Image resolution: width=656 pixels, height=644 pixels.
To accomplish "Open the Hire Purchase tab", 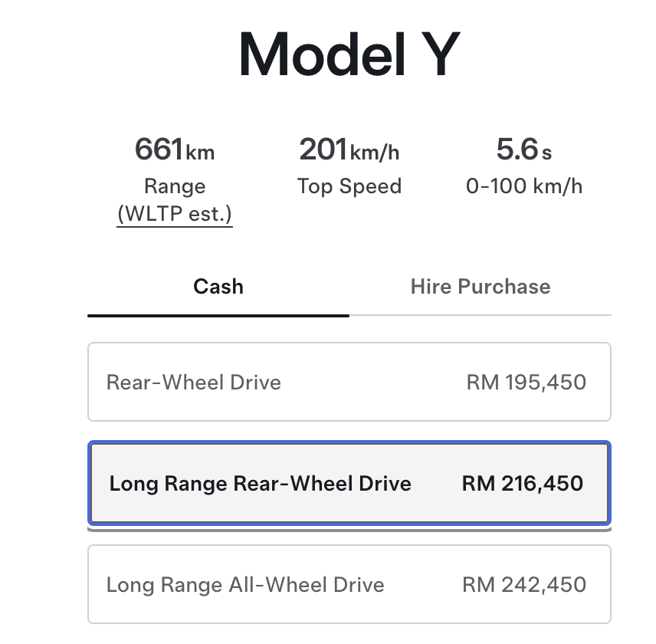I will (x=481, y=287).
